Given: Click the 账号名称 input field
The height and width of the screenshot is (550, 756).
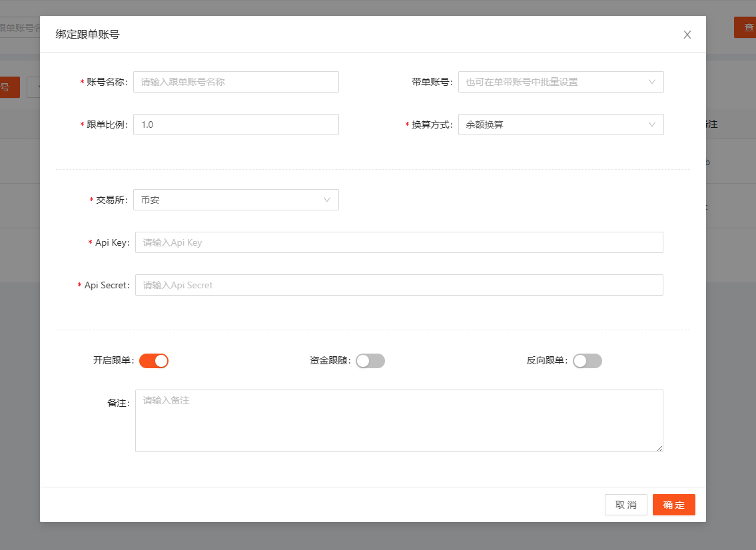Looking at the screenshot, I should [236, 82].
